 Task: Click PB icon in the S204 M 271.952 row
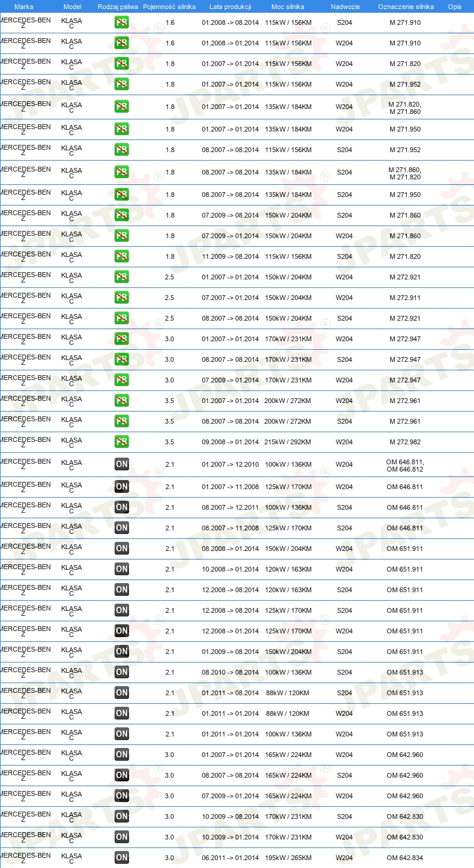point(122,150)
